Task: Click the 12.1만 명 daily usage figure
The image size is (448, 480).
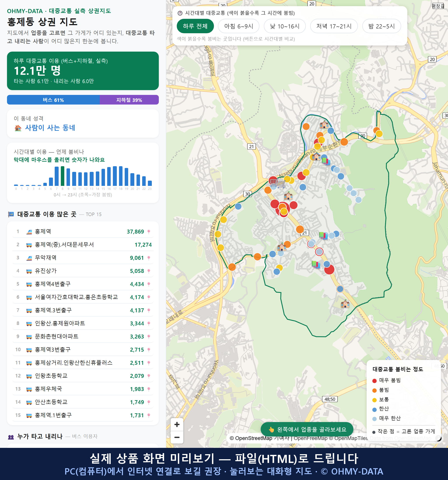Action: pos(37,70)
